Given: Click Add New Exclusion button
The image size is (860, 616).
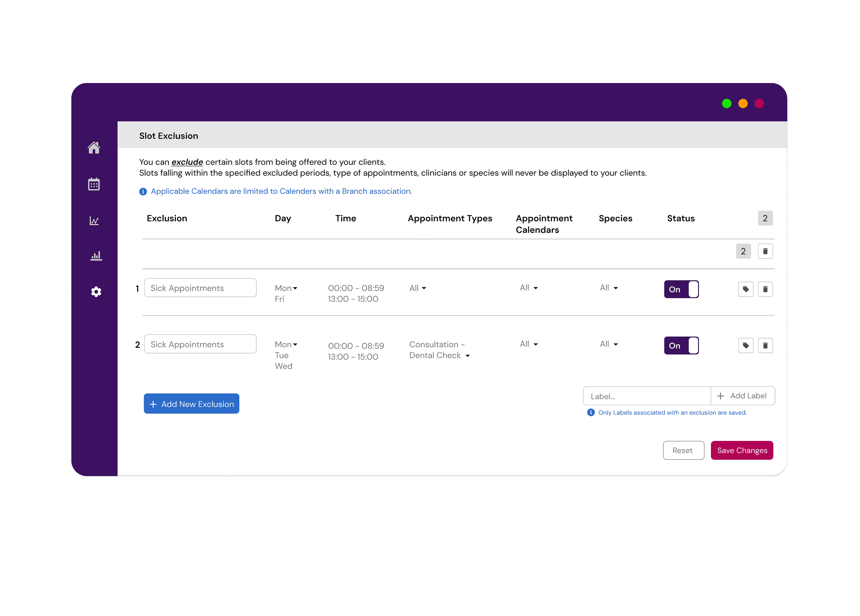Looking at the screenshot, I should [x=191, y=404].
